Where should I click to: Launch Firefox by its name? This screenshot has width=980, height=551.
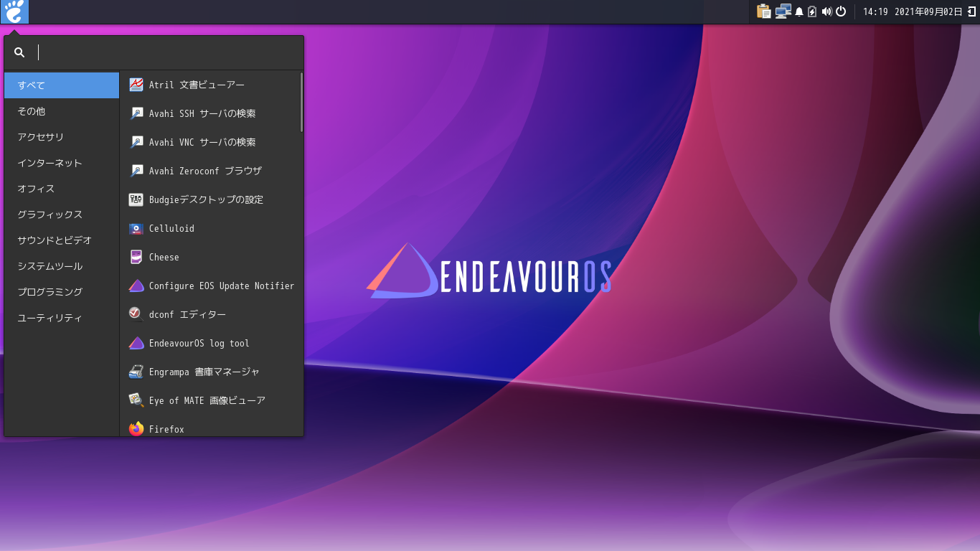click(x=166, y=429)
